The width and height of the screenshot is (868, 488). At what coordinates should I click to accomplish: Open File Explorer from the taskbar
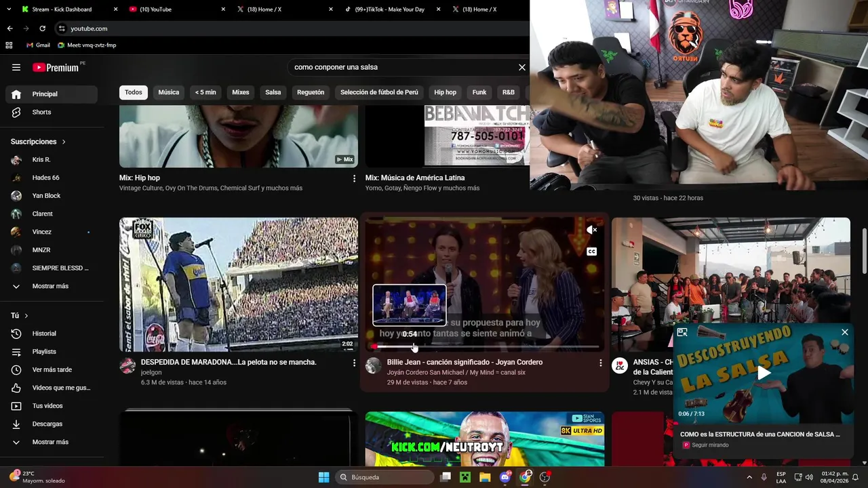(485, 477)
